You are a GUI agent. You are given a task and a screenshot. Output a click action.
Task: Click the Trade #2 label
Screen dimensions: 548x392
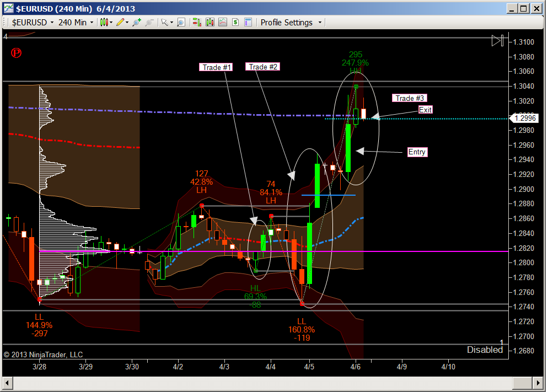coord(263,67)
